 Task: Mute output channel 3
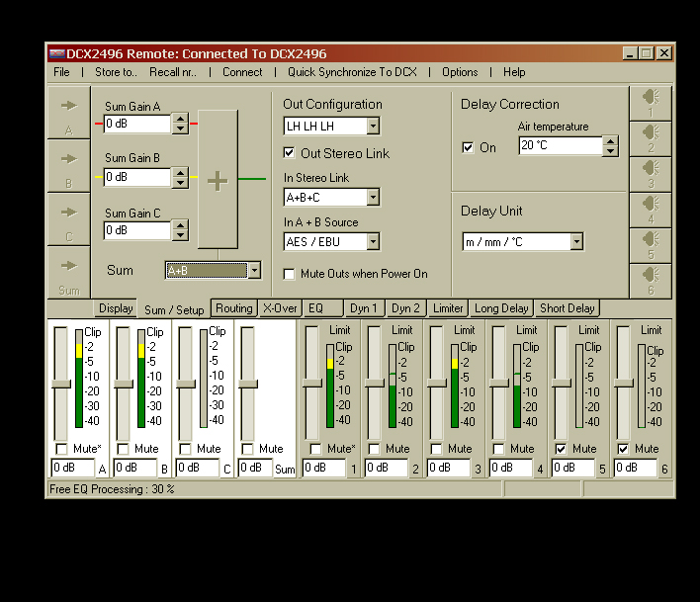[x=436, y=449]
